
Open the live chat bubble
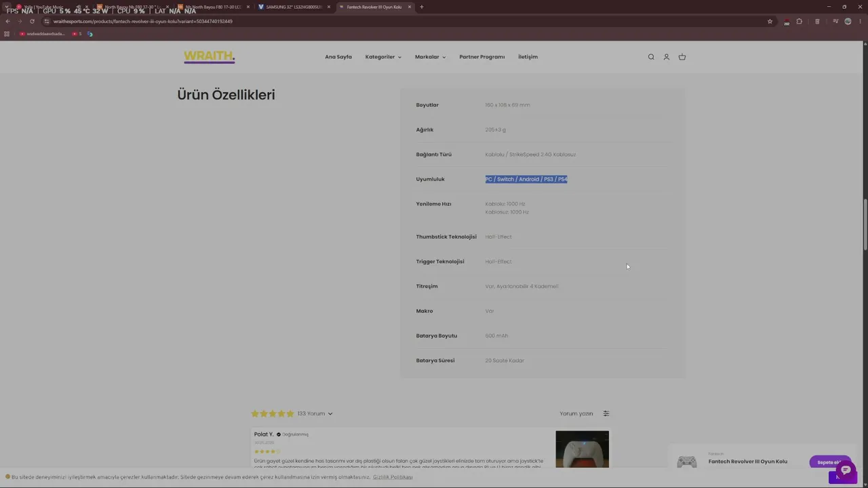point(846,470)
